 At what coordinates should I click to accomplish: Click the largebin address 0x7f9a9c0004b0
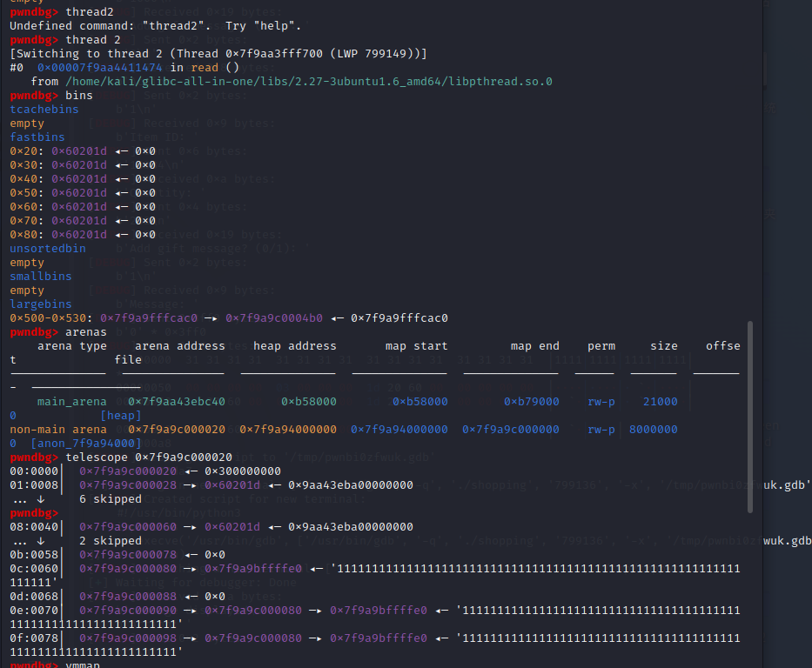274,318
